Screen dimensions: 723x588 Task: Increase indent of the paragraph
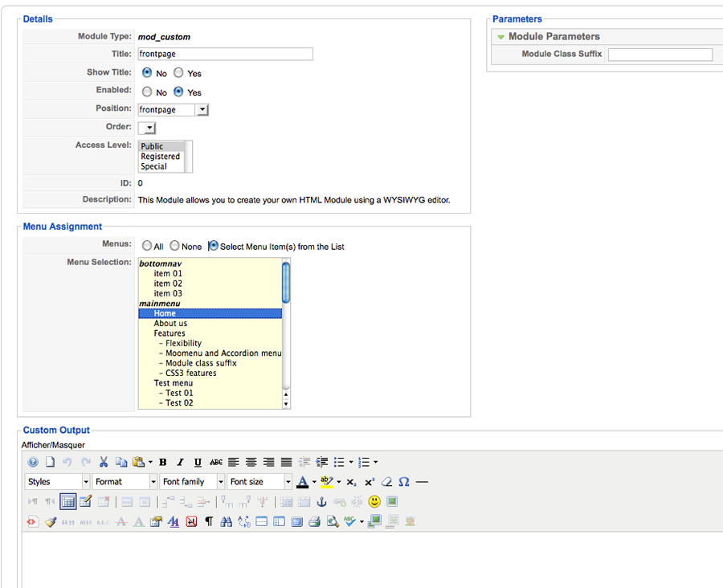point(322,462)
